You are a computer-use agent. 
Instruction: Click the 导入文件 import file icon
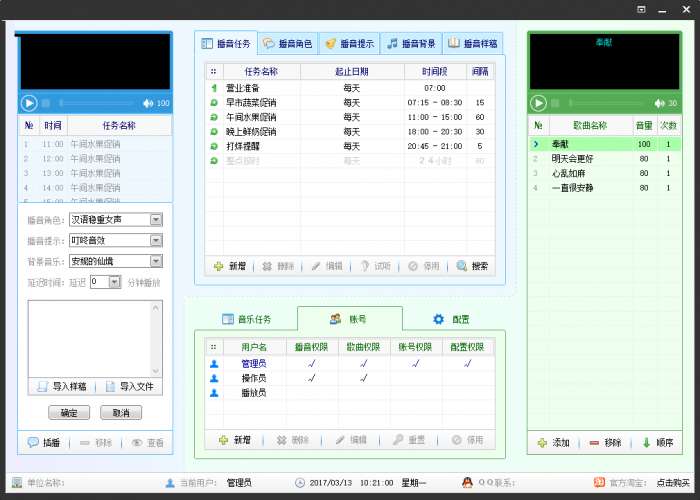click(x=110, y=387)
